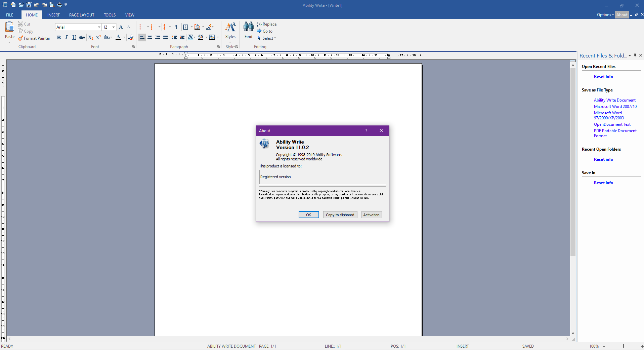Select the HOME tab
This screenshot has height=350, width=644.
pyautogui.click(x=32, y=15)
